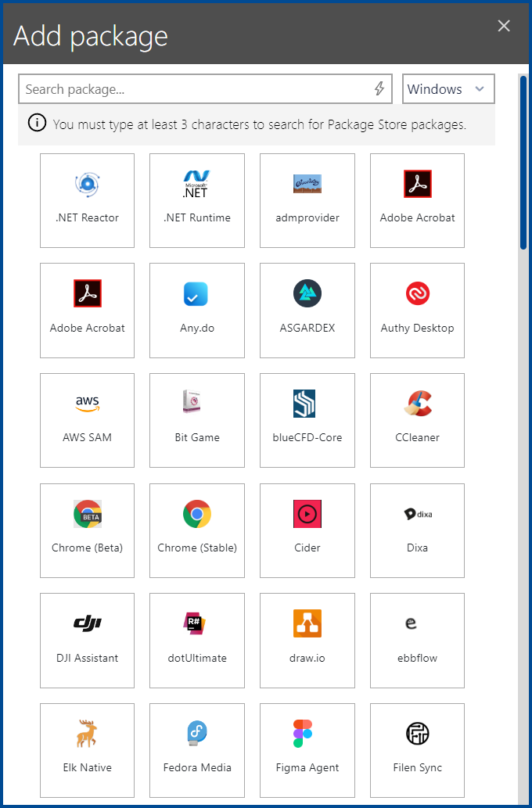This screenshot has height=808, width=532.
Task: Click the DJI Assistant package icon
Action: click(87, 623)
